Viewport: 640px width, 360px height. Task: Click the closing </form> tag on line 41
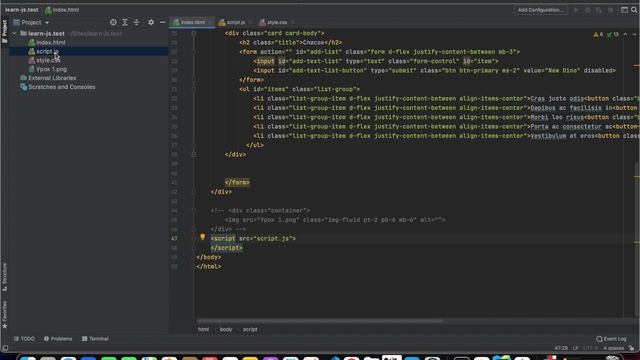(x=237, y=182)
